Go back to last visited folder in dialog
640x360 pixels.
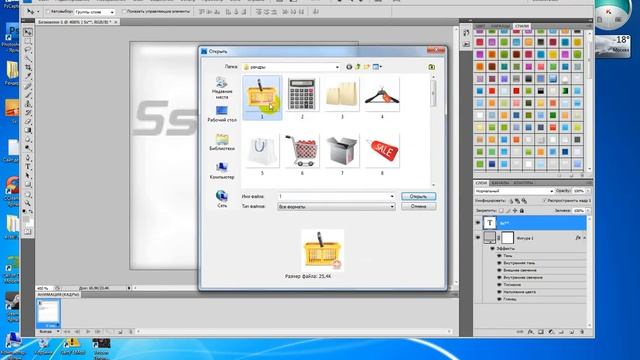tap(349, 67)
